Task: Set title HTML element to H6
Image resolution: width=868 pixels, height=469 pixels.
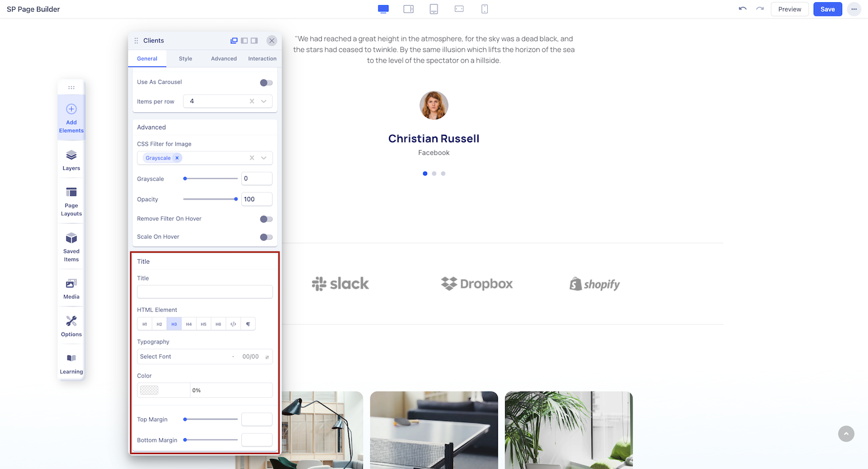Action: [x=218, y=324]
